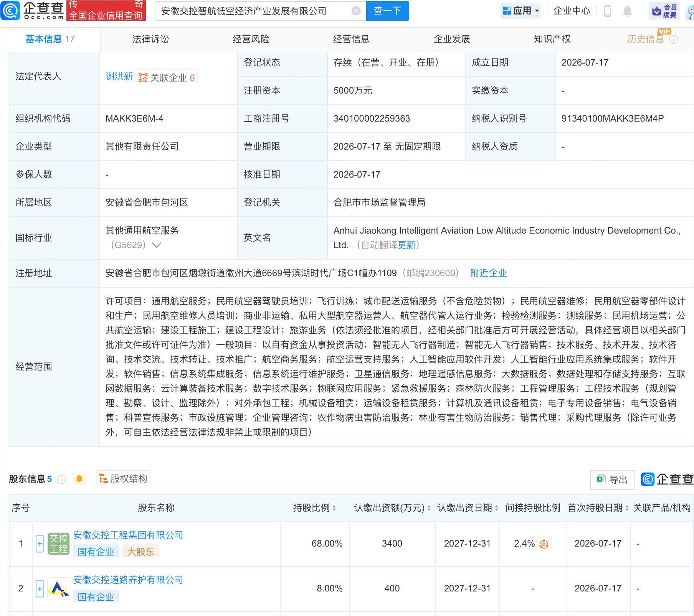
Task: Expand row 1 安徽交控工程集团 details
Action: [x=40, y=544]
